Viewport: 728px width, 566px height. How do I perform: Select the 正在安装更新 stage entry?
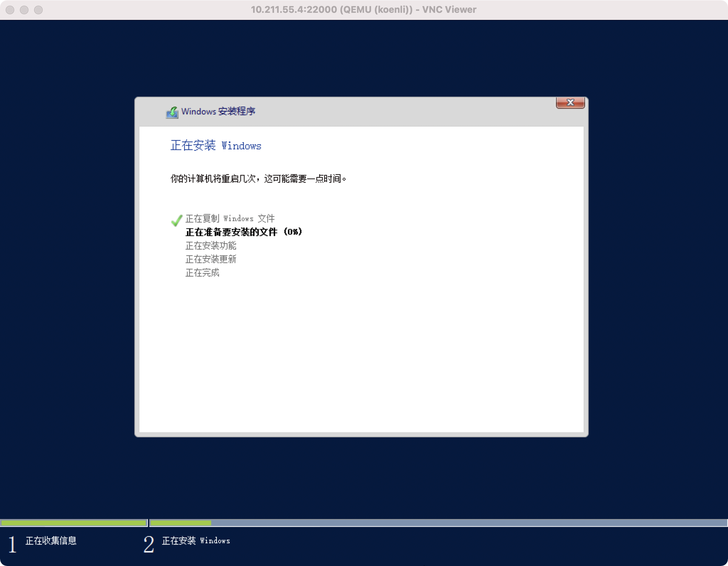[210, 260]
